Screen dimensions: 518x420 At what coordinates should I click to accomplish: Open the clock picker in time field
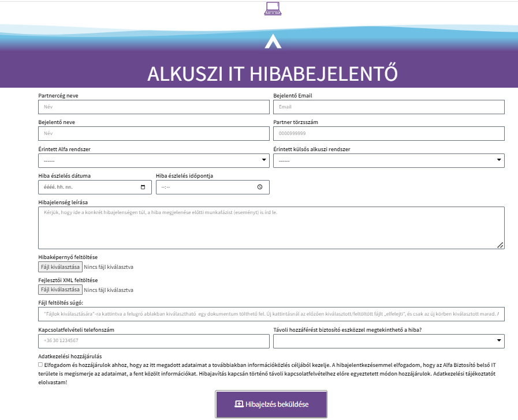pyautogui.click(x=260, y=187)
